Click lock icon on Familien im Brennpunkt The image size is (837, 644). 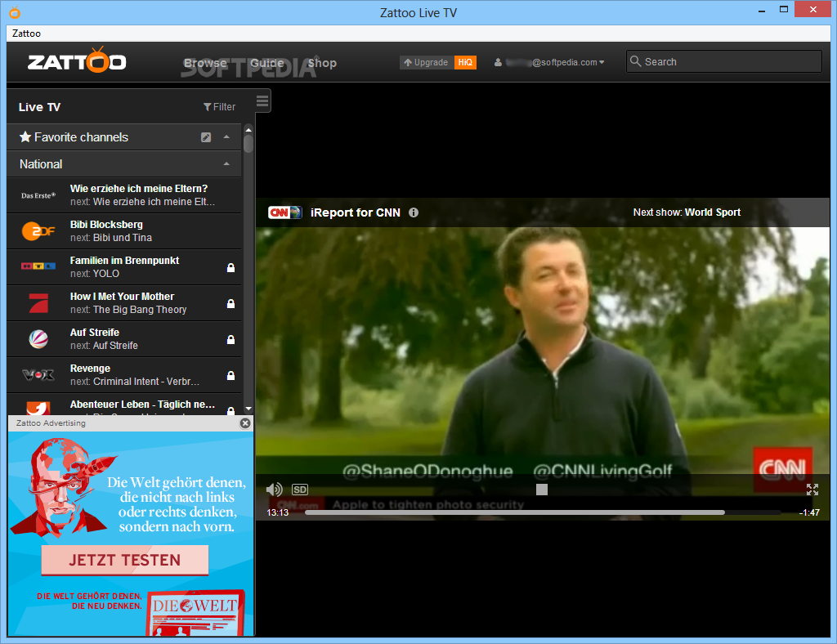pyautogui.click(x=231, y=267)
